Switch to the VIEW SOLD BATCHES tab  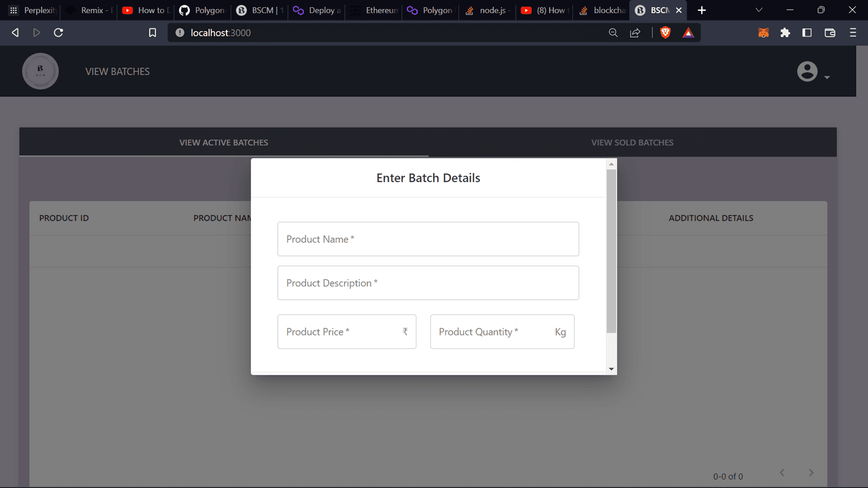[x=632, y=143]
